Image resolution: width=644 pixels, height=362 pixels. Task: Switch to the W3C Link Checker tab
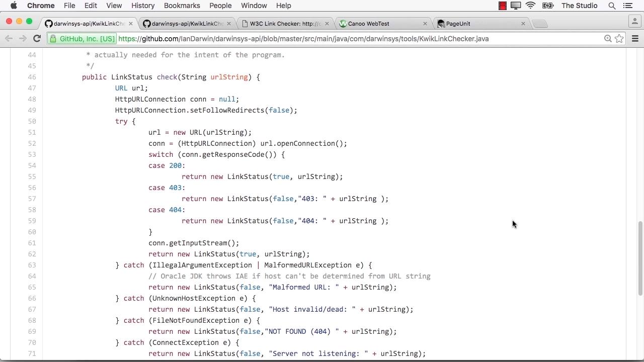pos(285,24)
